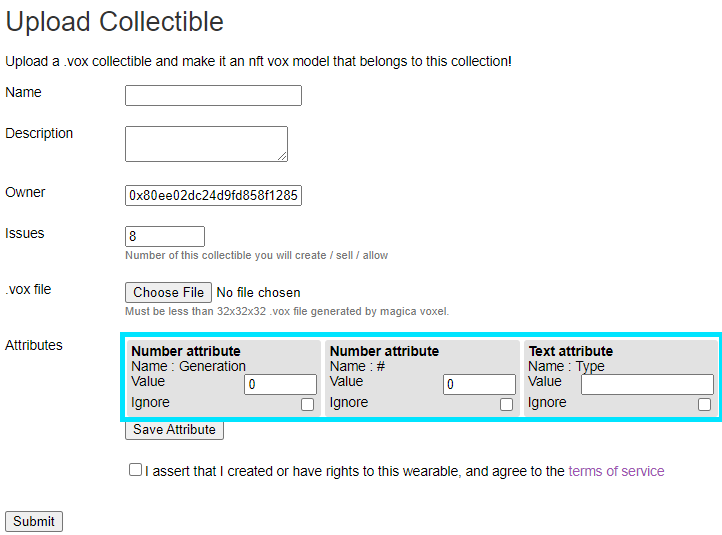This screenshot has width=722, height=535.
Task: Click the Owner address field
Action: 213,196
